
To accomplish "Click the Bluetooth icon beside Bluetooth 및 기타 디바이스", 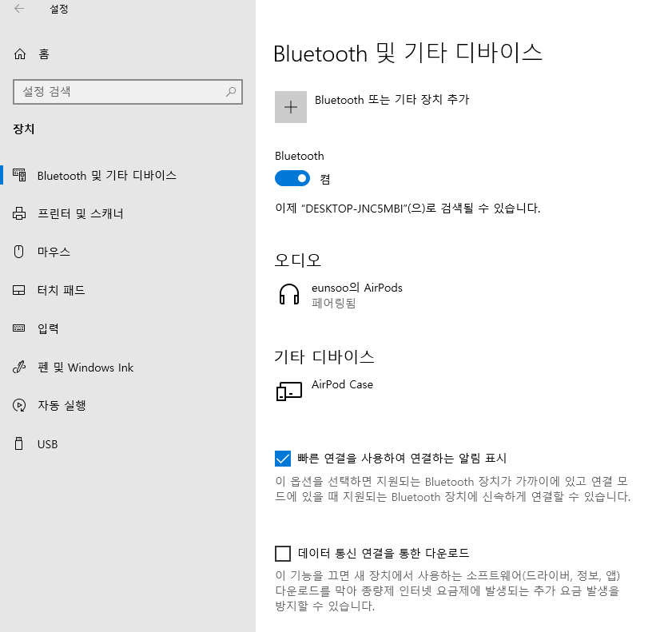I will click(x=18, y=175).
